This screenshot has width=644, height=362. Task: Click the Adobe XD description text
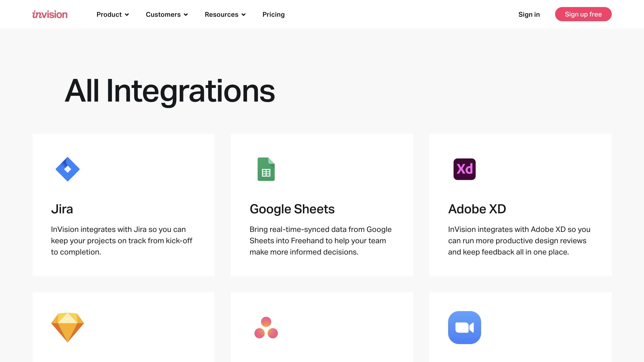coord(519,240)
